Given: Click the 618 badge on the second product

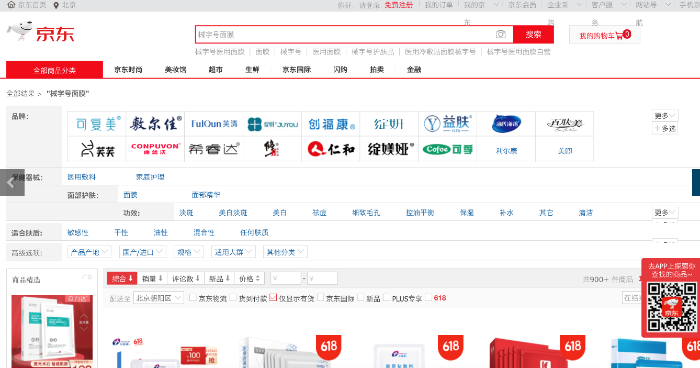Looking at the screenshot, I should 329,346.
